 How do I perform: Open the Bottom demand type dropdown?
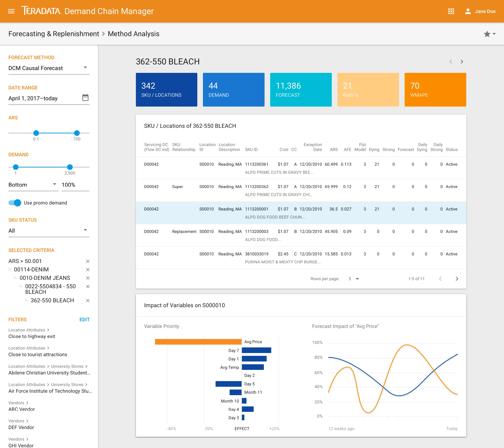(x=33, y=185)
